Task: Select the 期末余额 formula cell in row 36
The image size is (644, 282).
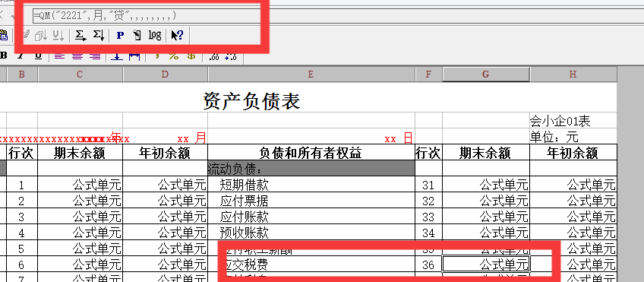Action: point(486,265)
